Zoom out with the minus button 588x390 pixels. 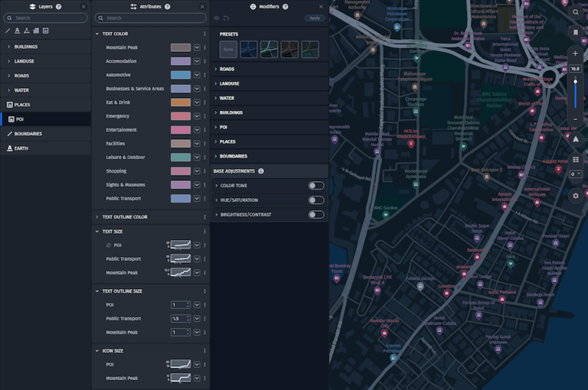575,119
